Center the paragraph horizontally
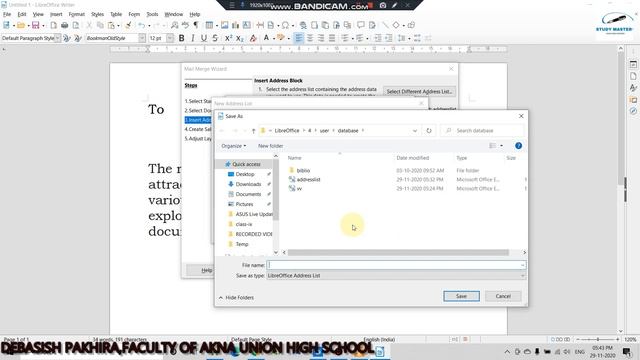The height and width of the screenshot is (360, 640). [310, 38]
